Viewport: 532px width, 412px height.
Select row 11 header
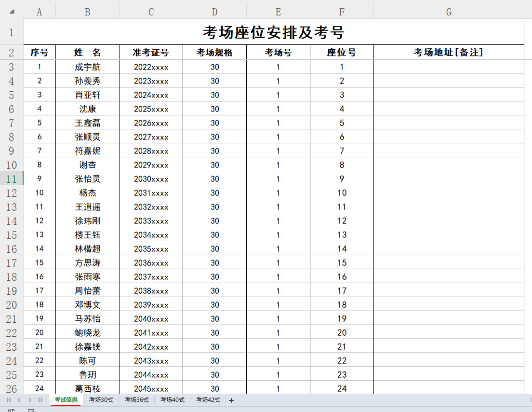coord(12,179)
